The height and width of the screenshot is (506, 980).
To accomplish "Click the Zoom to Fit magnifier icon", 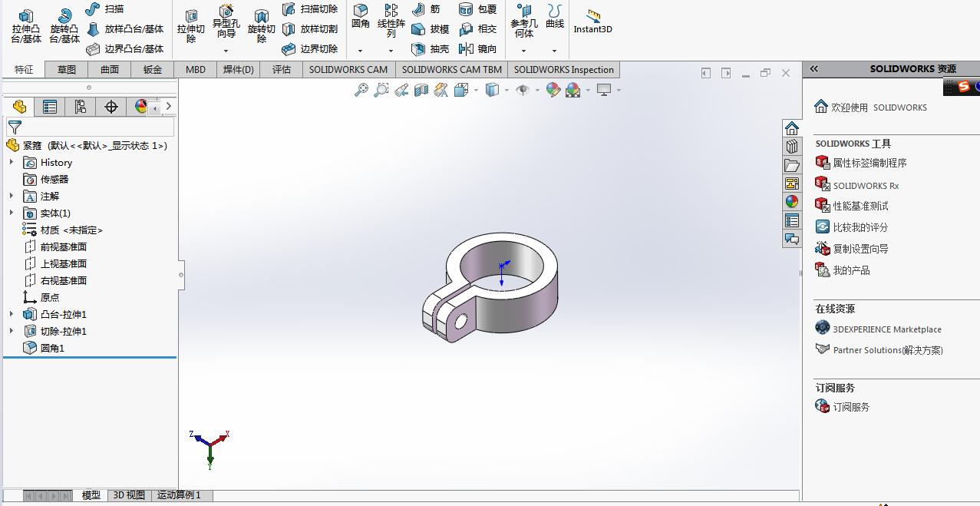I will point(361,90).
